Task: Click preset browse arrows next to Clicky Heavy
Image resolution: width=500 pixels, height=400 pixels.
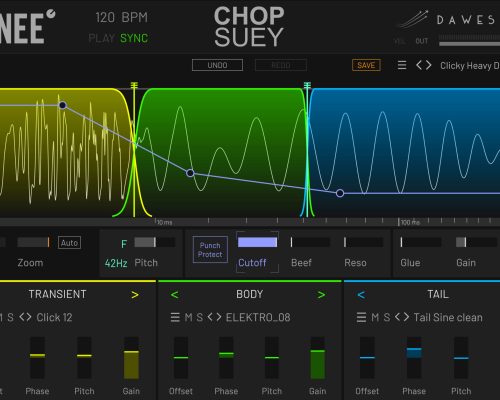Action: (x=424, y=65)
